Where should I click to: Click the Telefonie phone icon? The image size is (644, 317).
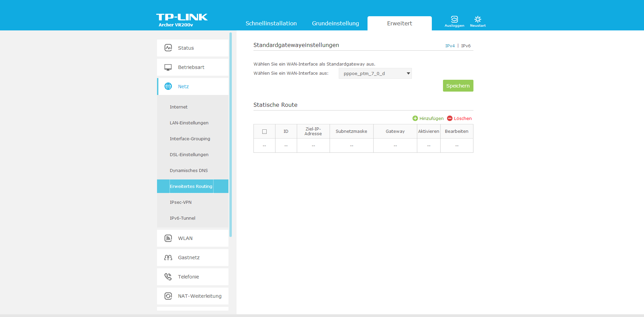click(x=168, y=277)
